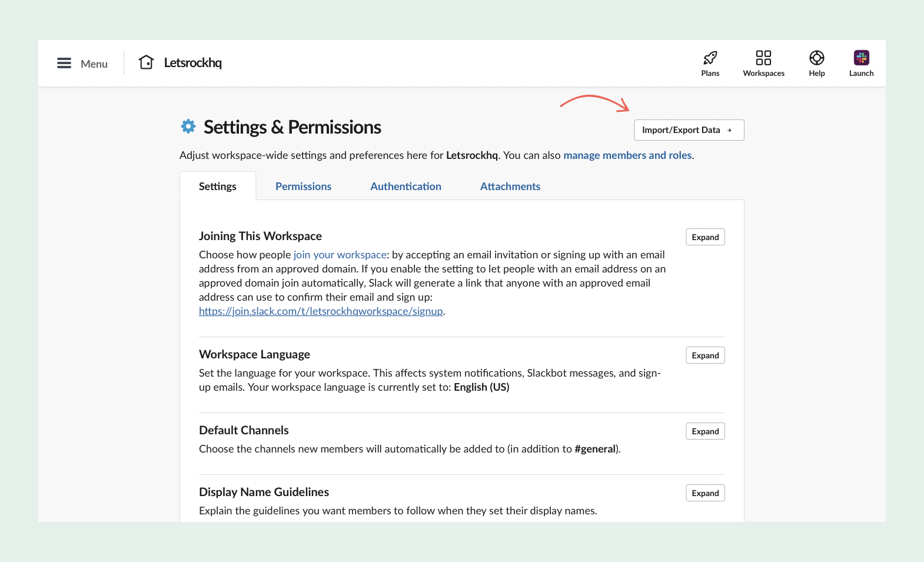Open the Attachments tab
924x562 pixels.
pyautogui.click(x=510, y=187)
